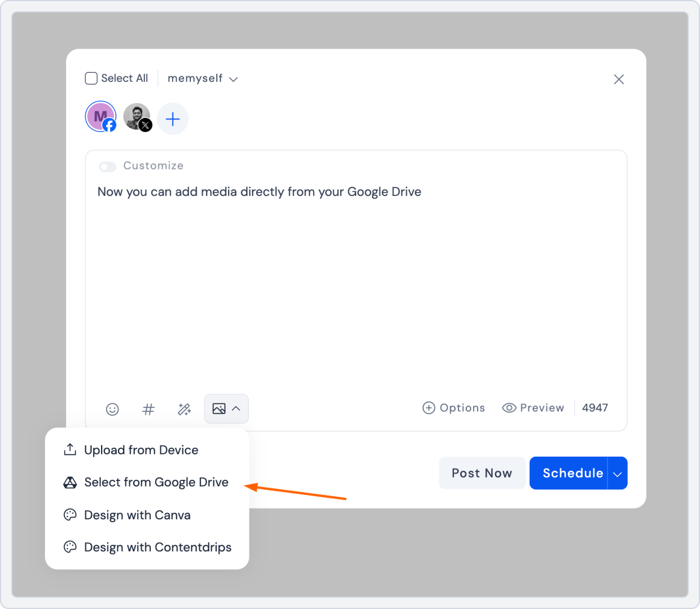Screen dimensions: 700x609
Task: Click the hashtag generator icon
Action: [148, 409]
